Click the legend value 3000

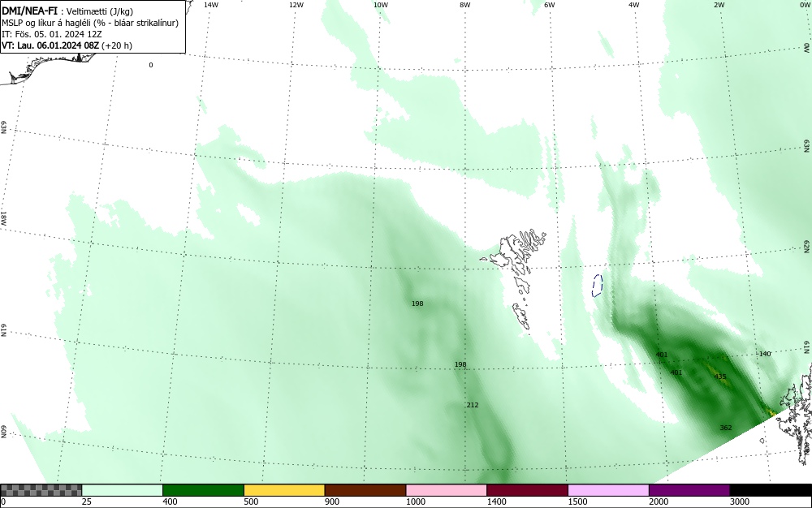point(740,502)
